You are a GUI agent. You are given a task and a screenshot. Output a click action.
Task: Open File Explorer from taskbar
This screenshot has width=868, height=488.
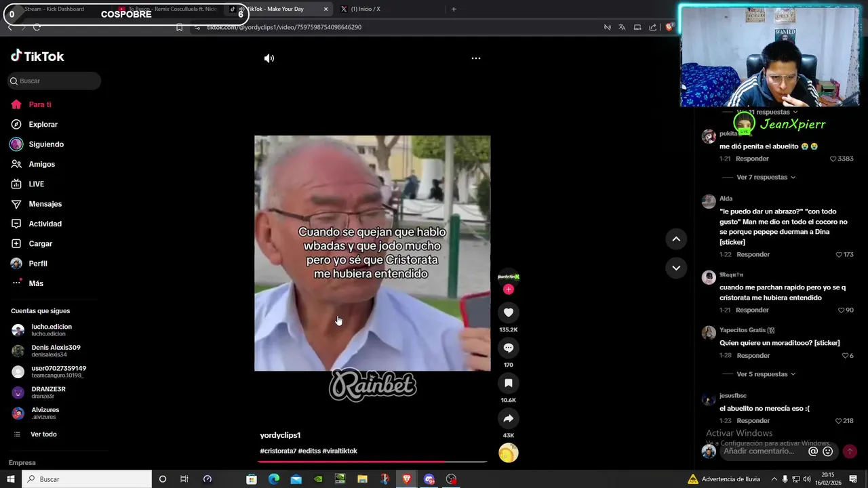pyautogui.click(x=362, y=479)
